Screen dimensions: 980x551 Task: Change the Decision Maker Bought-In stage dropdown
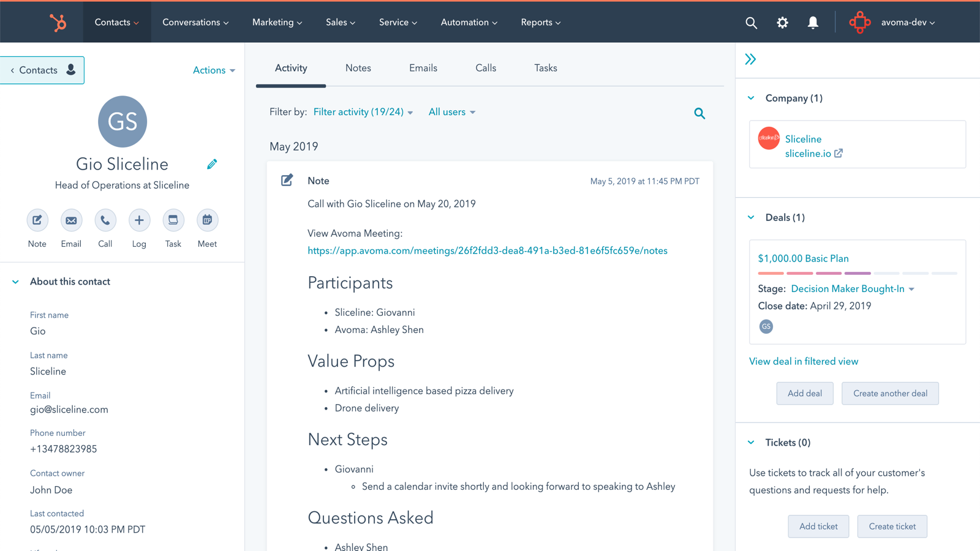(x=853, y=289)
